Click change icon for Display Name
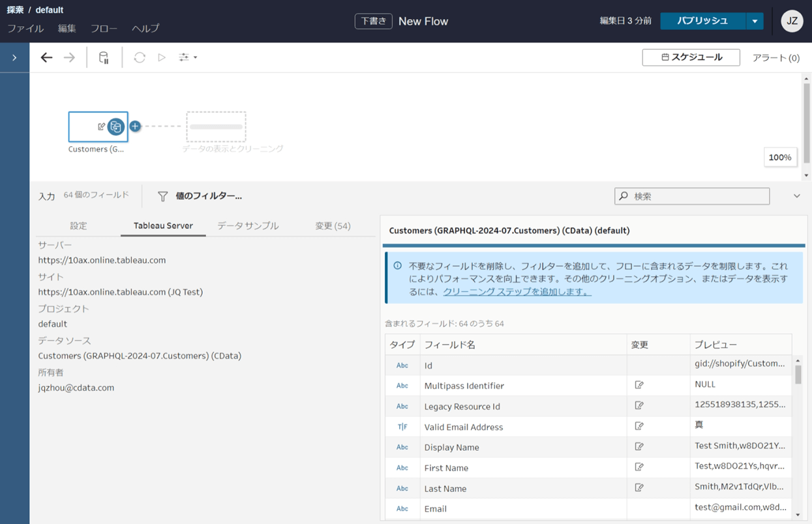Image resolution: width=812 pixels, height=524 pixels. click(x=639, y=446)
